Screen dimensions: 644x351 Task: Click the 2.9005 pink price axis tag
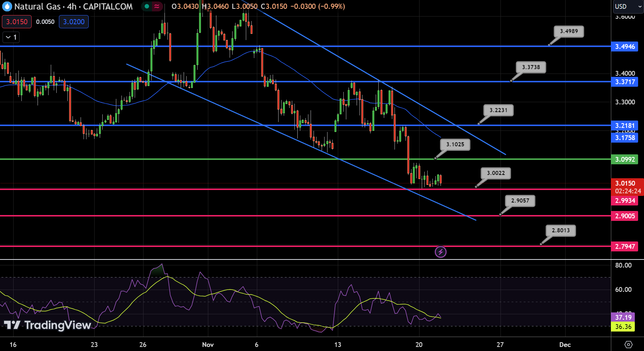click(625, 216)
